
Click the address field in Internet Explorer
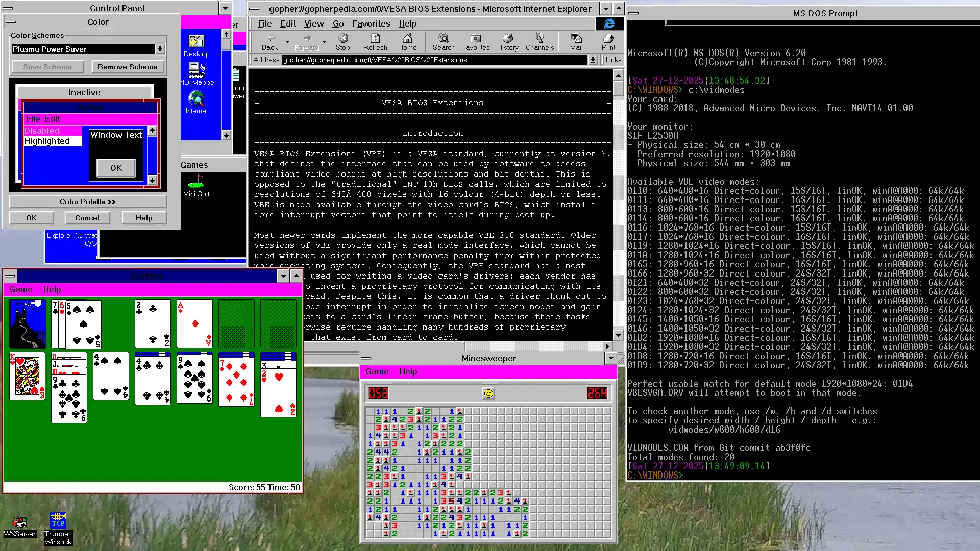point(434,60)
